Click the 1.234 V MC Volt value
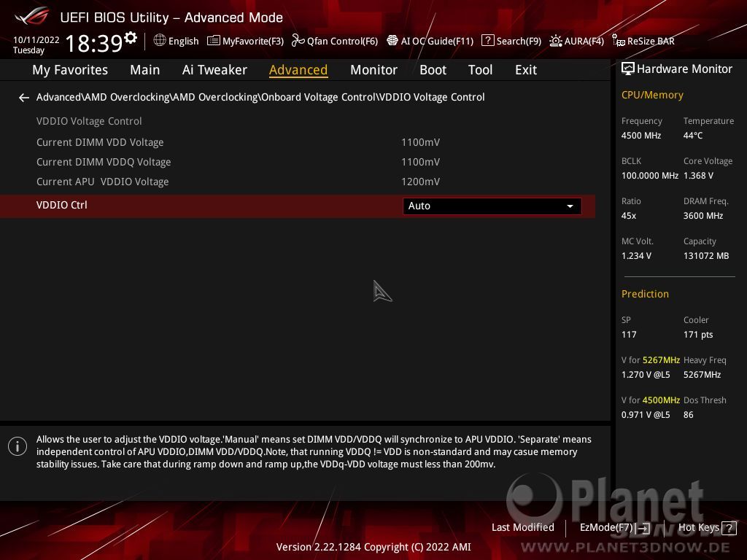Screen dimensions: 747x560 [x=636, y=256]
